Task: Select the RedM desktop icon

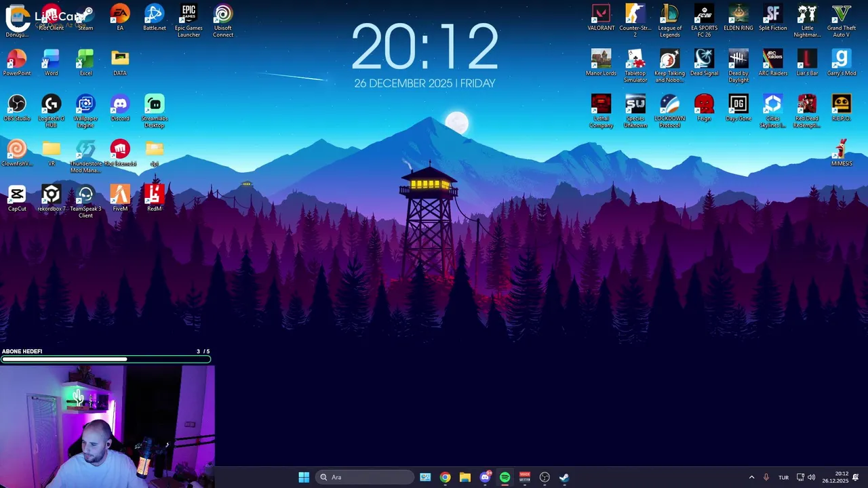Action: [154, 198]
